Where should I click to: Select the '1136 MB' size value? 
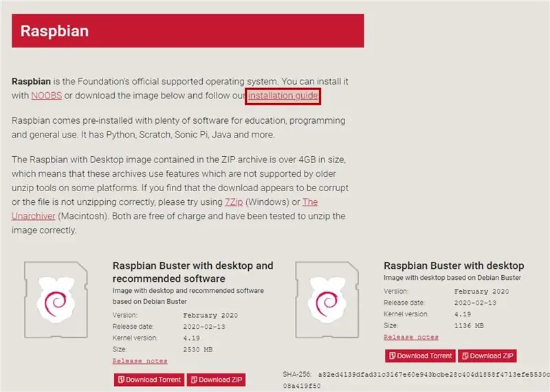click(x=469, y=326)
